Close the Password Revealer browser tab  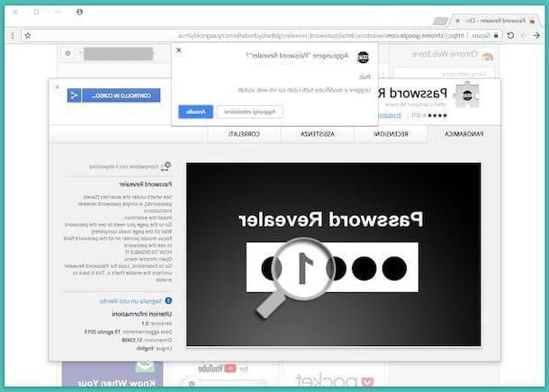click(x=457, y=21)
